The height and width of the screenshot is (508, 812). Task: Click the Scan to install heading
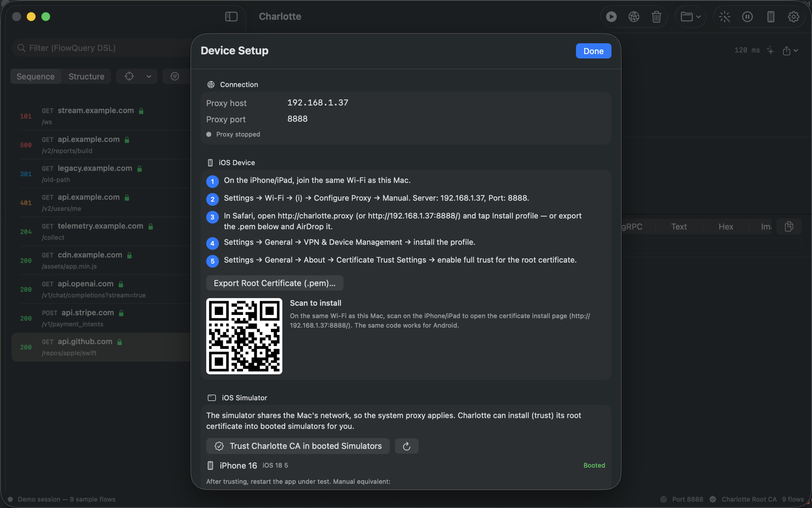(x=316, y=303)
